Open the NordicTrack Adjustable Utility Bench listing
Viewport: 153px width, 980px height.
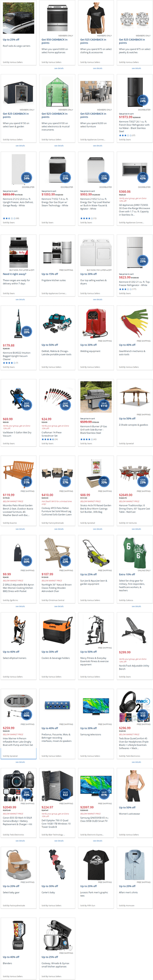pos(135,667)
